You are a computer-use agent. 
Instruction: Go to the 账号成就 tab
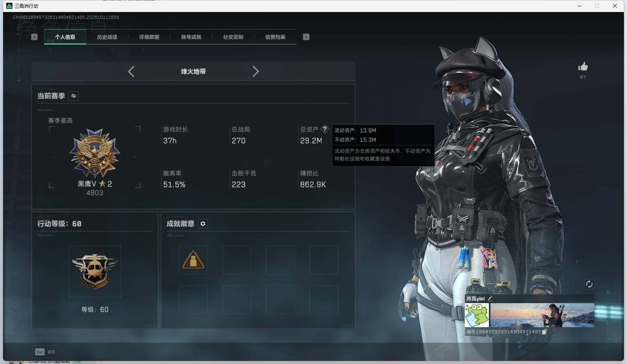(191, 37)
